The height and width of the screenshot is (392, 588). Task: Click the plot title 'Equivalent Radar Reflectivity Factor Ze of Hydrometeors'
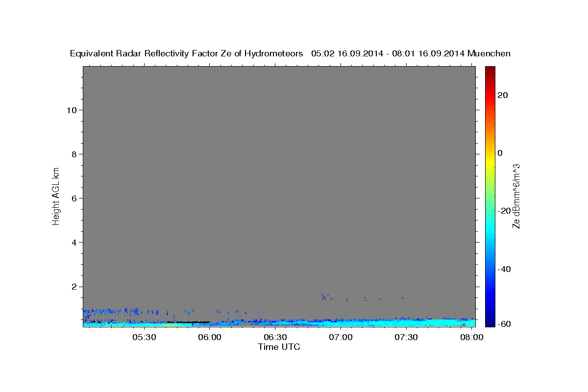[x=186, y=54]
